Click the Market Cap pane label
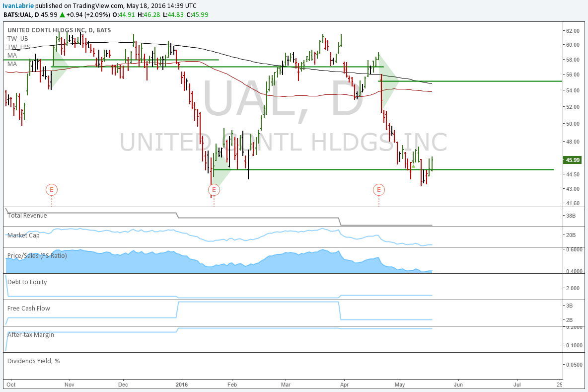The width and height of the screenshot is (588, 392). pos(23,235)
